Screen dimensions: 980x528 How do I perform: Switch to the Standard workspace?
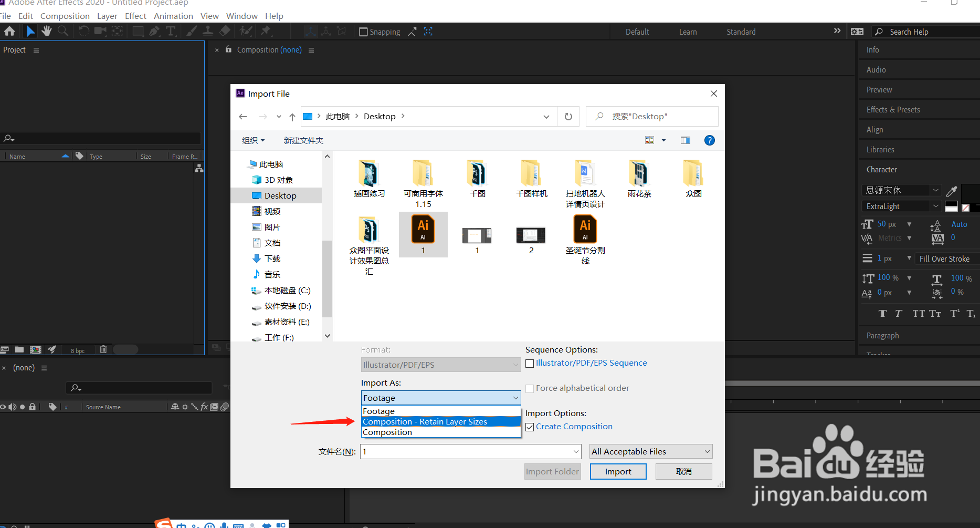(x=741, y=32)
